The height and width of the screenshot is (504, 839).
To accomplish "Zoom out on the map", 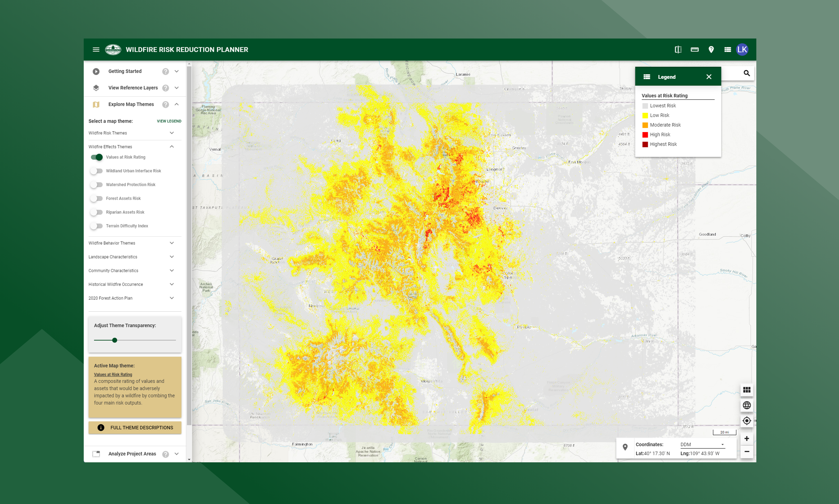I will click(x=747, y=452).
